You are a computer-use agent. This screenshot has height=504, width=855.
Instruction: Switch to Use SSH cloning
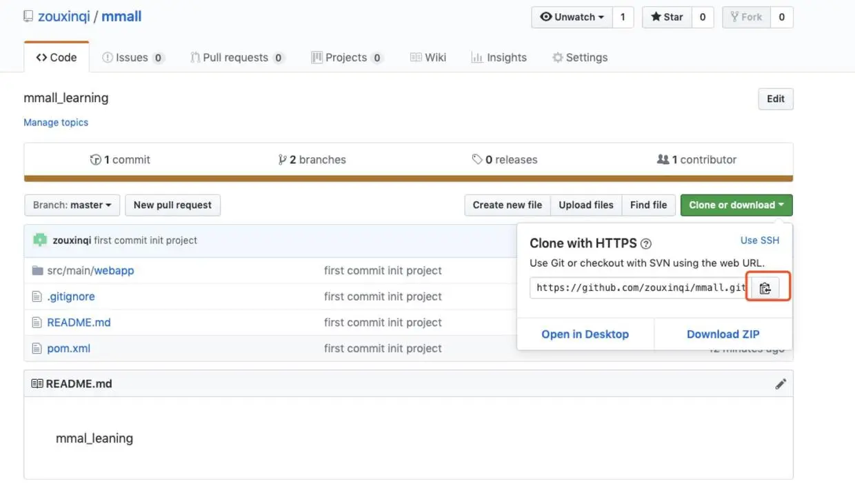point(759,241)
